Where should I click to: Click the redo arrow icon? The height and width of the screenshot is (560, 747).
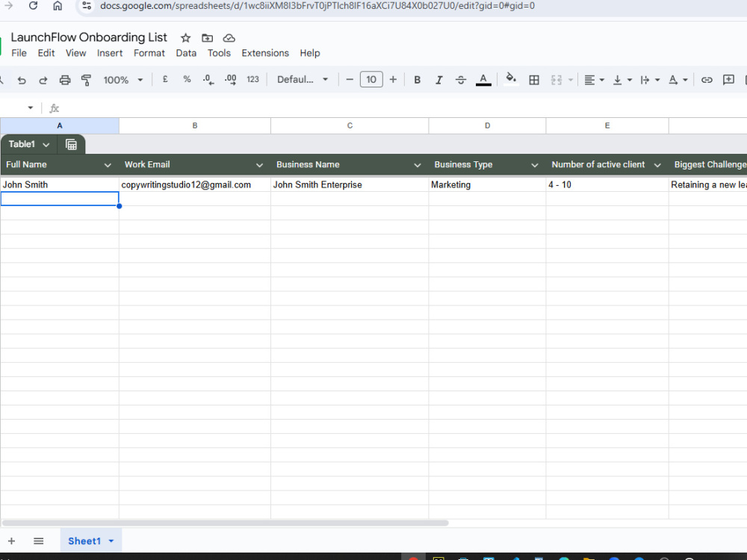(43, 80)
